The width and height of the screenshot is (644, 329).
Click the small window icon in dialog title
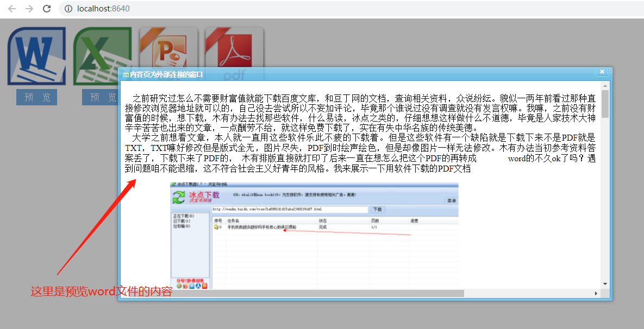126,75
